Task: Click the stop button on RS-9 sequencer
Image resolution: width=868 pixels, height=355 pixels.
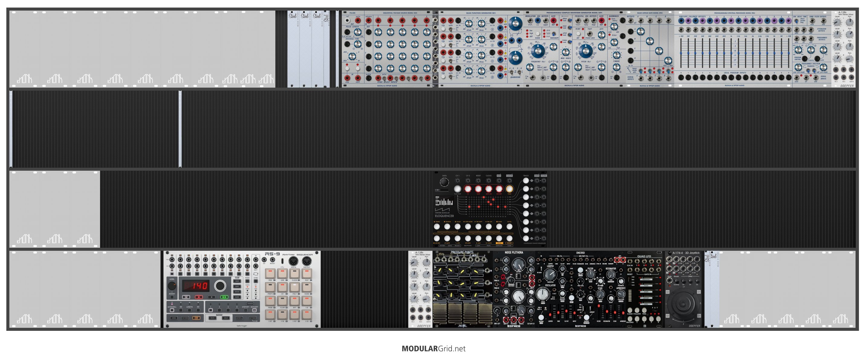Action: [x=211, y=297]
